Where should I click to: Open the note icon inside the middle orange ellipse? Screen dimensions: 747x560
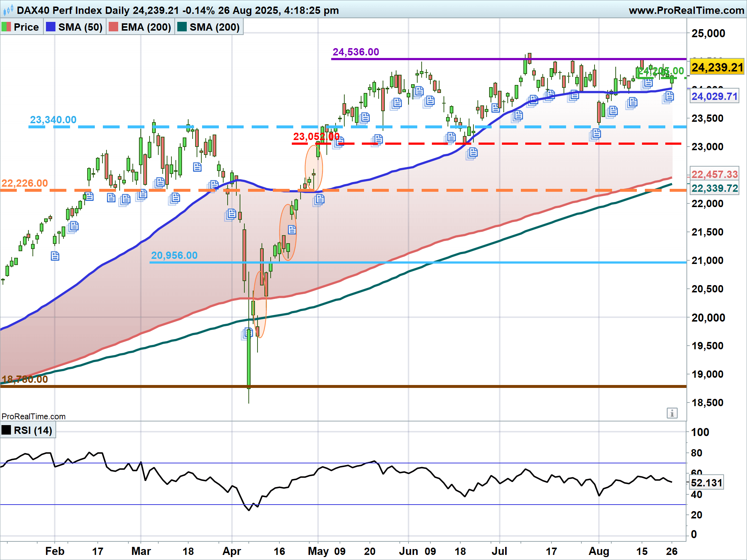coord(292,230)
